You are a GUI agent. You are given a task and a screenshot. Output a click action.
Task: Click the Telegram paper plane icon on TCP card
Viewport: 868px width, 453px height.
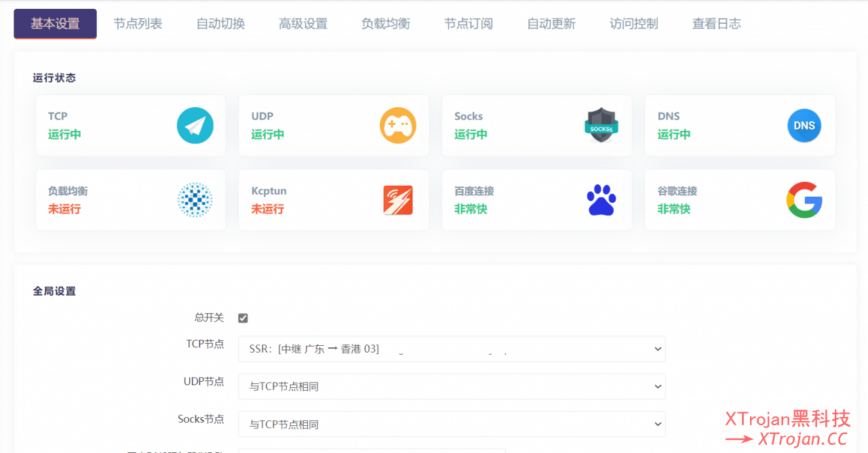[x=195, y=125]
